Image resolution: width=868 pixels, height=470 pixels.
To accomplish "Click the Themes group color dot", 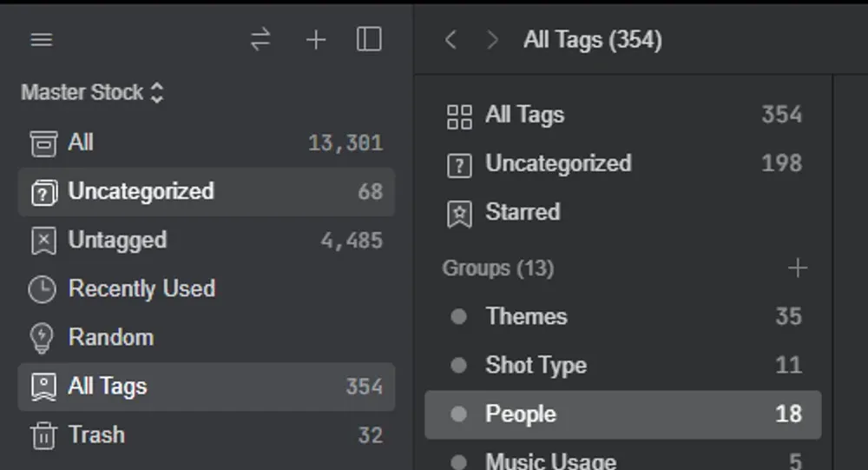I will 458,317.
